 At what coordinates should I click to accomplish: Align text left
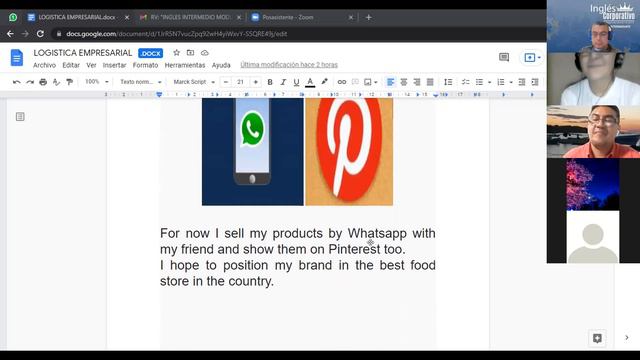click(x=391, y=82)
